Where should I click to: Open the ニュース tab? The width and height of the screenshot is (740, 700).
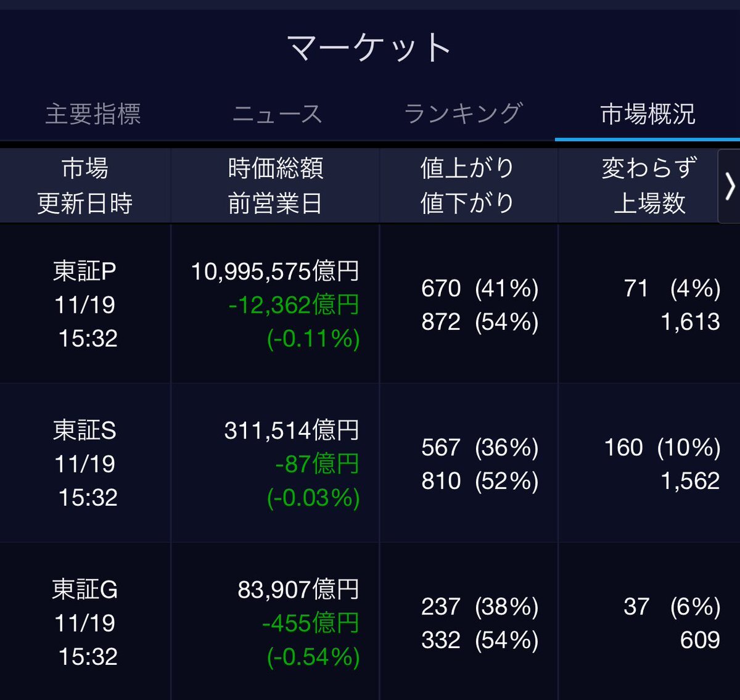click(277, 114)
